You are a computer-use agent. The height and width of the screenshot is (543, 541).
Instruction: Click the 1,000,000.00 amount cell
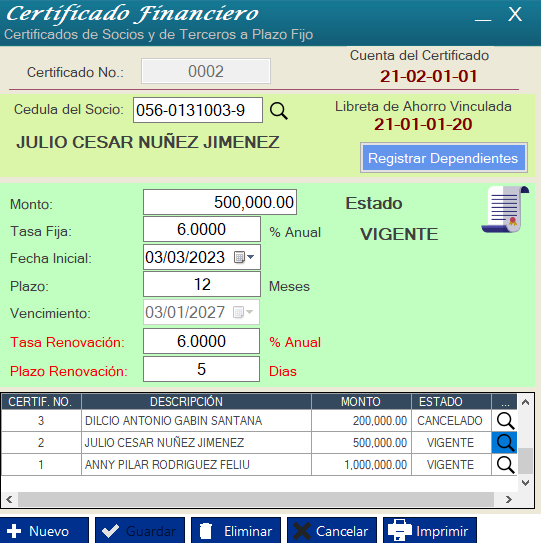[x=361, y=465]
